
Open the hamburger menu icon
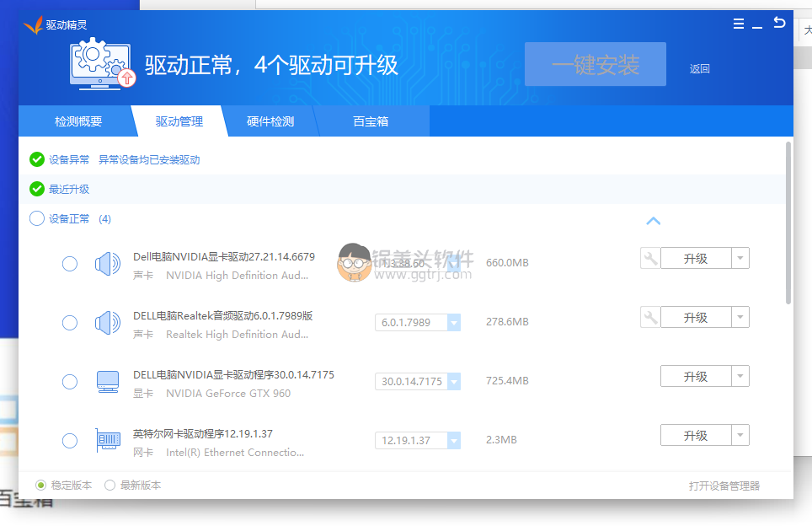(x=739, y=24)
